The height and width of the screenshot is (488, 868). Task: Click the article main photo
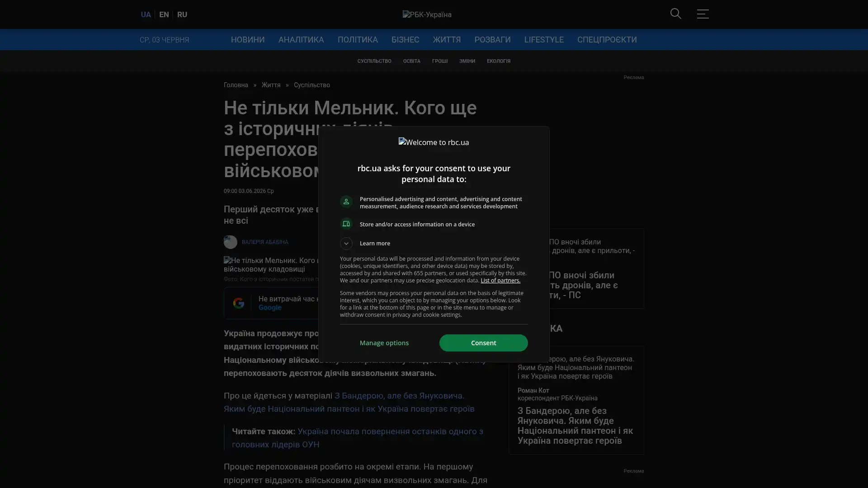click(x=271, y=265)
